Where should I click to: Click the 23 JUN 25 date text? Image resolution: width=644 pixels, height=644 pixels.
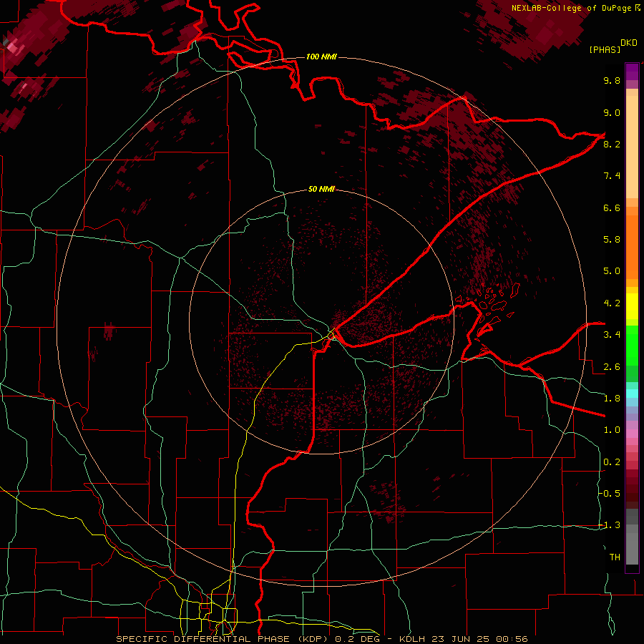tap(459, 639)
